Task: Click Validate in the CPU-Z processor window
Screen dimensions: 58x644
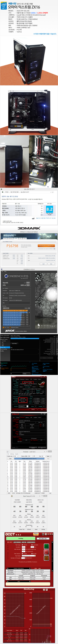Action: (x=33, y=409)
